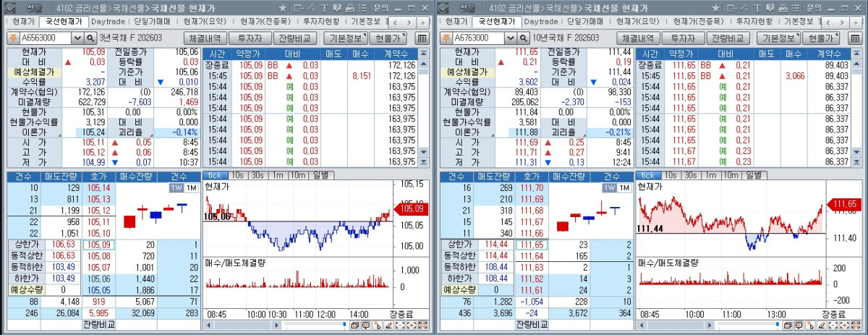Image resolution: width=868 pixels, height=335 pixels.
Task: Click the zoom-out icon under left chart
Action: click(400, 325)
